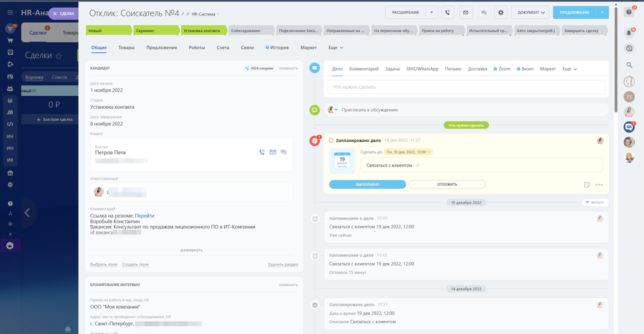
Task: Switch to the Товары tab
Action: [126, 48]
